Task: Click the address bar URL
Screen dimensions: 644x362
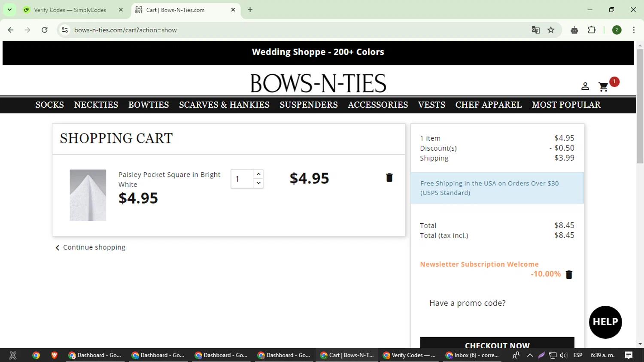Action: click(125, 30)
